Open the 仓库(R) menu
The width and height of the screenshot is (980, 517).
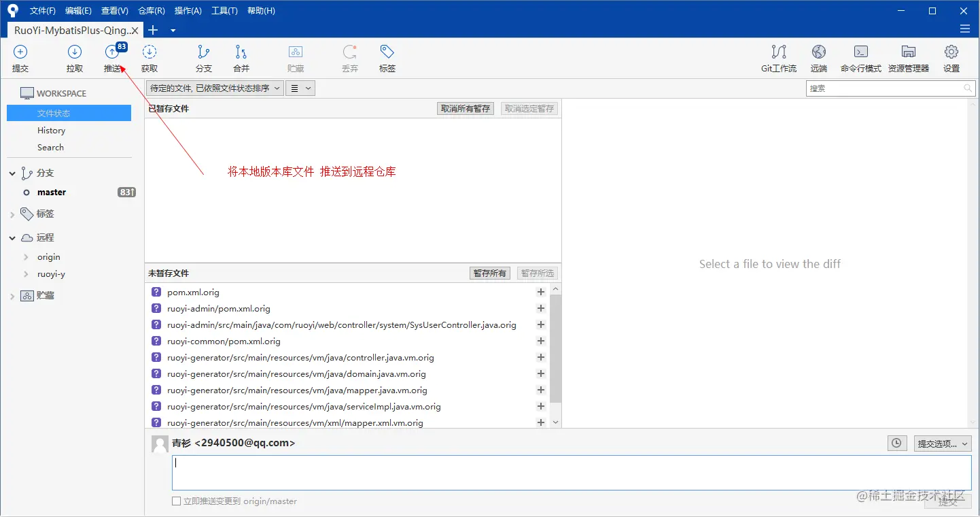click(x=151, y=11)
